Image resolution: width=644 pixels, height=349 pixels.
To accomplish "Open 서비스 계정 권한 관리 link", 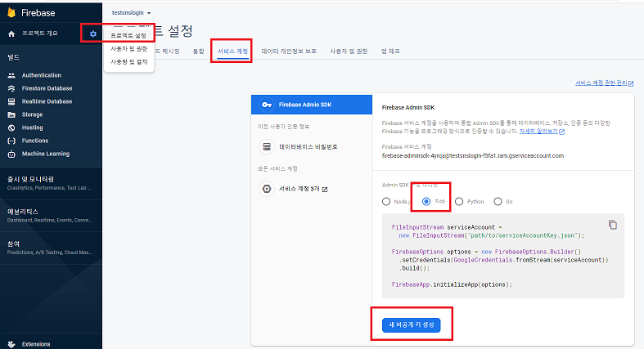I will coord(601,83).
